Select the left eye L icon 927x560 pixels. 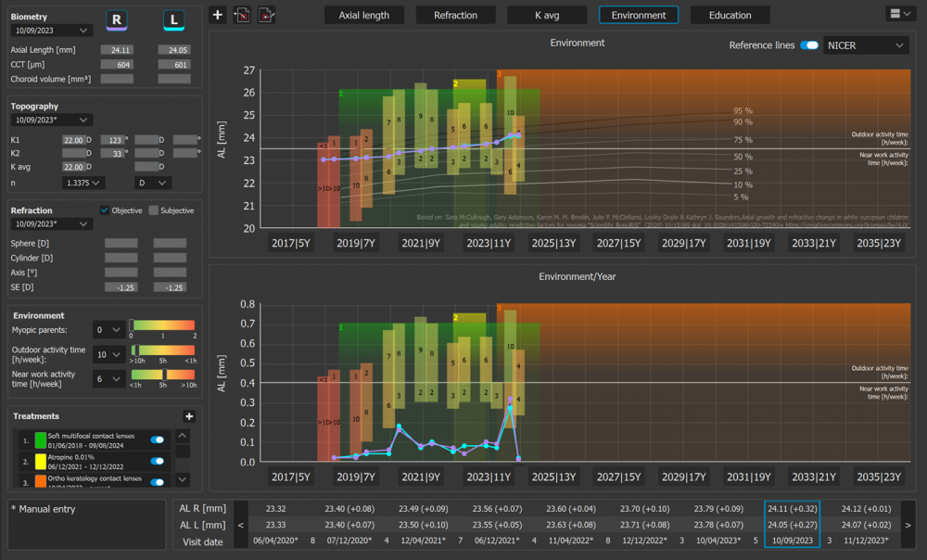174,20
